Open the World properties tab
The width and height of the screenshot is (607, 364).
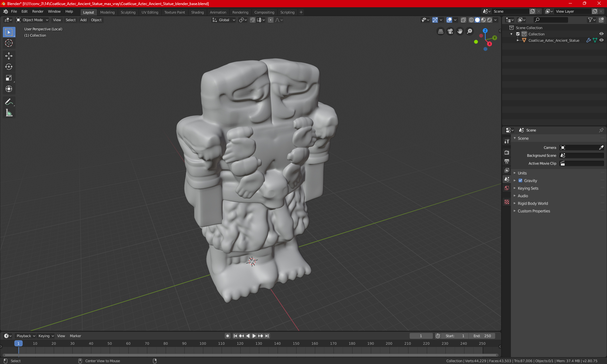click(507, 188)
